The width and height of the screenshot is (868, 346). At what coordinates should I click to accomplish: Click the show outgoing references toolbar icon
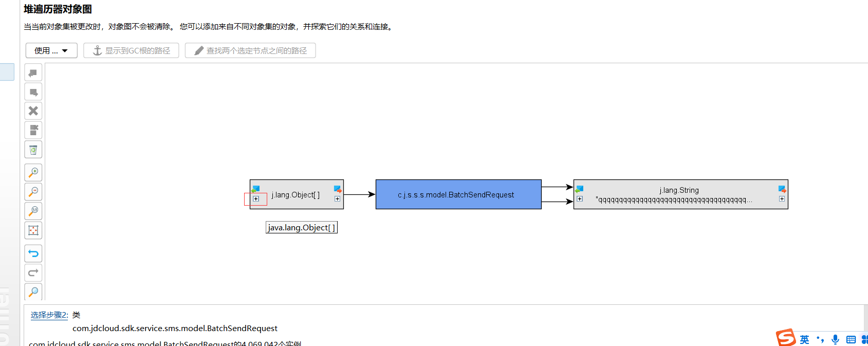(x=33, y=92)
